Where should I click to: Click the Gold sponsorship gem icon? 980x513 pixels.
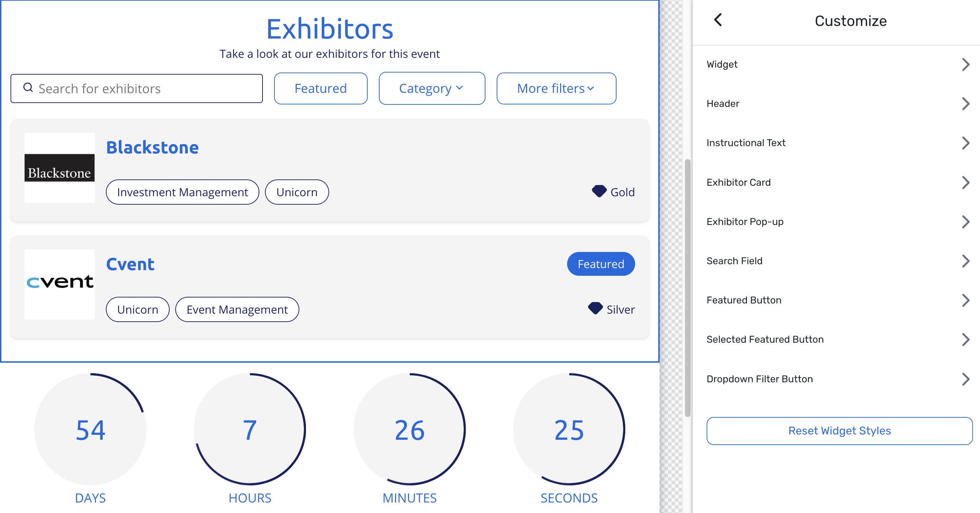(599, 191)
